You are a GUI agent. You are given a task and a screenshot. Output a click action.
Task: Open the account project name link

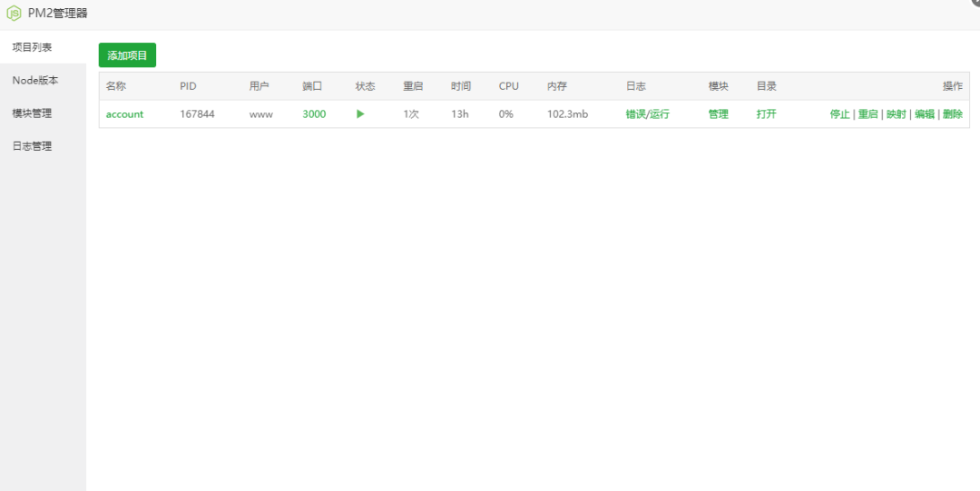(124, 114)
